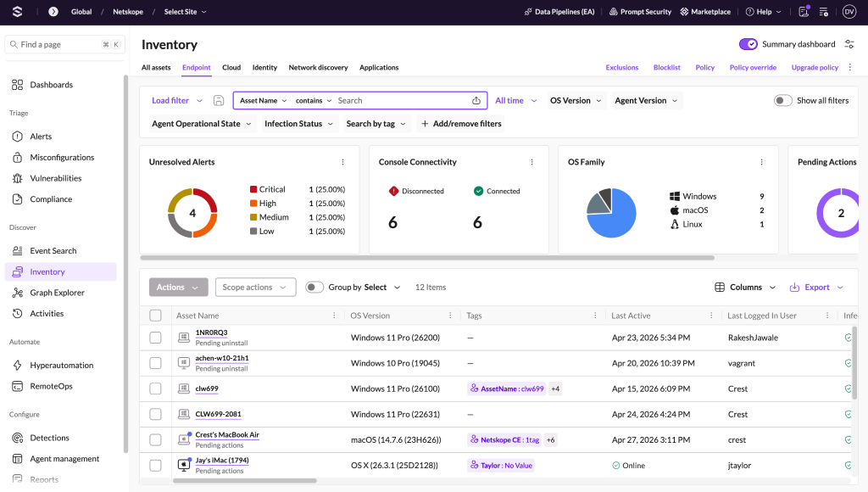Screen dimensions: 868x492
Task: Check the box for asset 1NR0RQ3
Action: (x=156, y=338)
